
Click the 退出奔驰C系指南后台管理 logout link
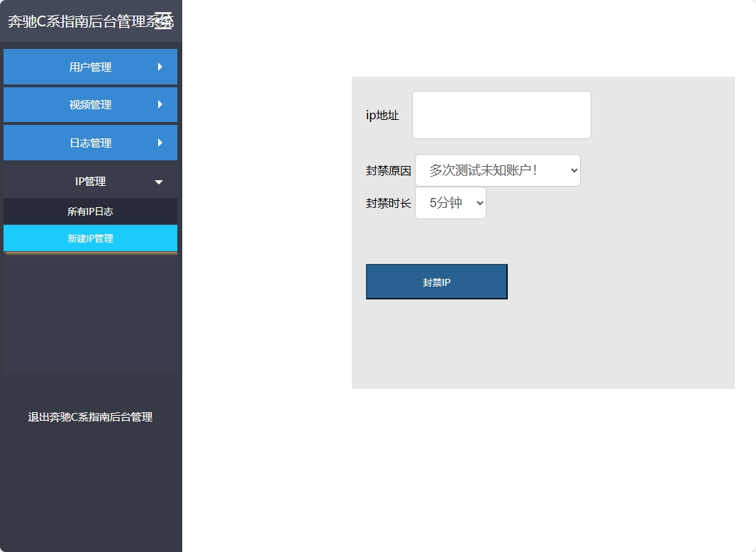coord(90,417)
